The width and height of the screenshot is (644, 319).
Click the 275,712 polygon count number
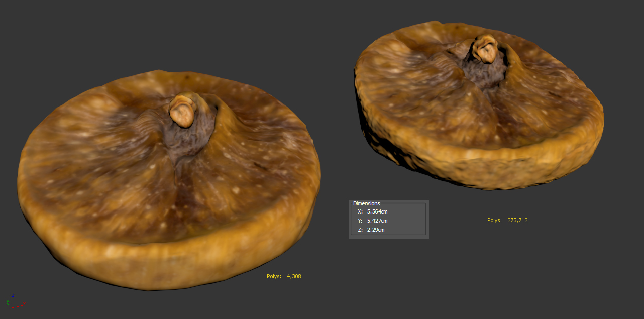pyautogui.click(x=517, y=220)
